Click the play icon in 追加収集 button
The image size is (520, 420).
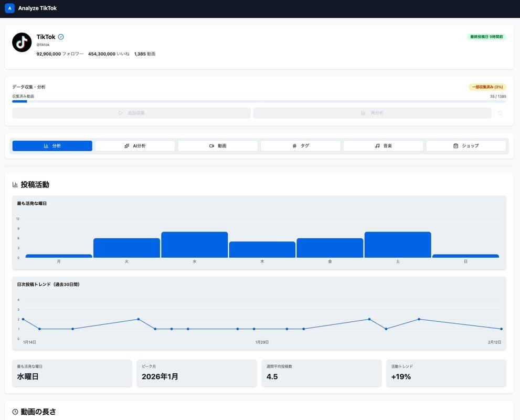pyautogui.click(x=121, y=113)
